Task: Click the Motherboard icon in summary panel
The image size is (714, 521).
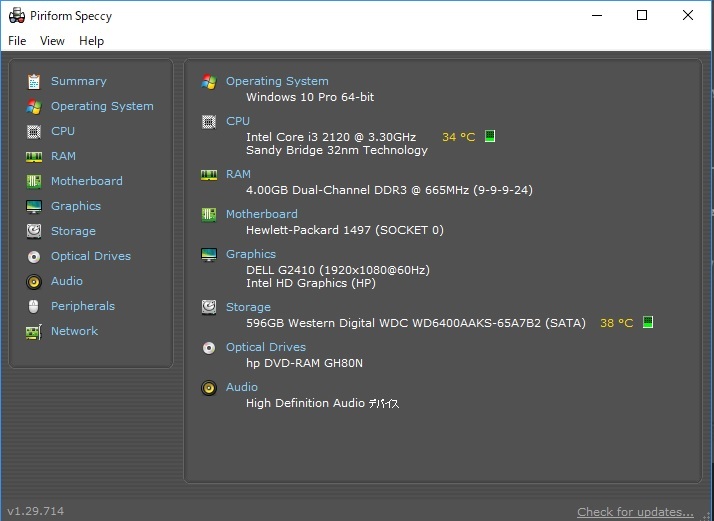Action: tap(209, 215)
